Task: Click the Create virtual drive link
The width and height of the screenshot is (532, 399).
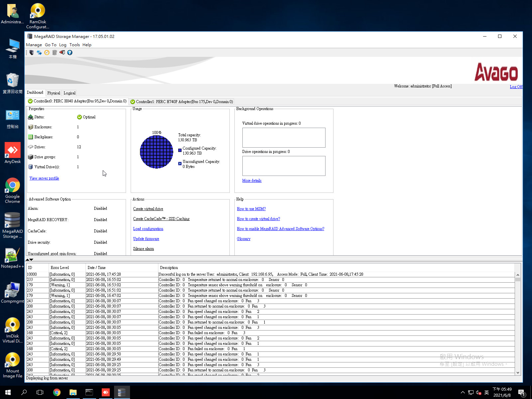Action: coord(148,209)
